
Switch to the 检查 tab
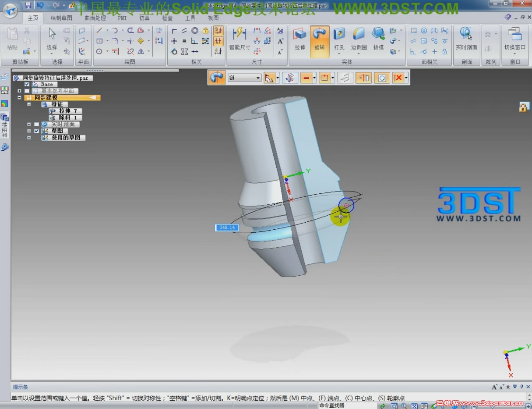tap(167, 18)
